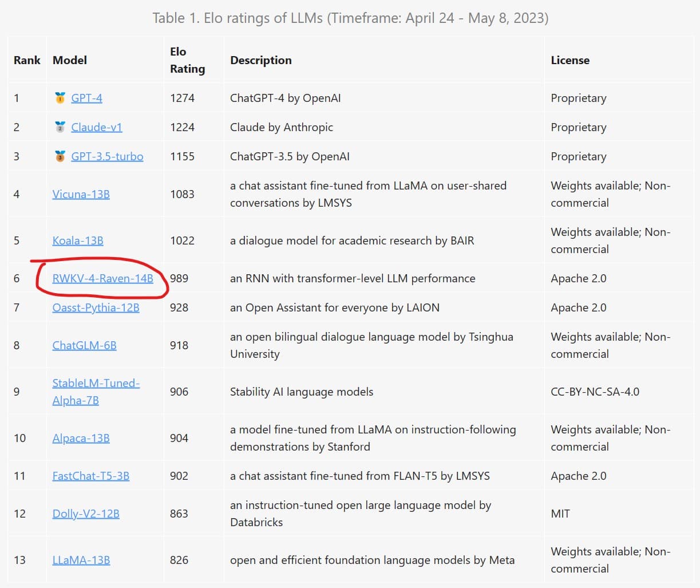This screenshot has height=588, width=700.
Task: Open the Vicuna-13B model page
Action: (81, 194)
